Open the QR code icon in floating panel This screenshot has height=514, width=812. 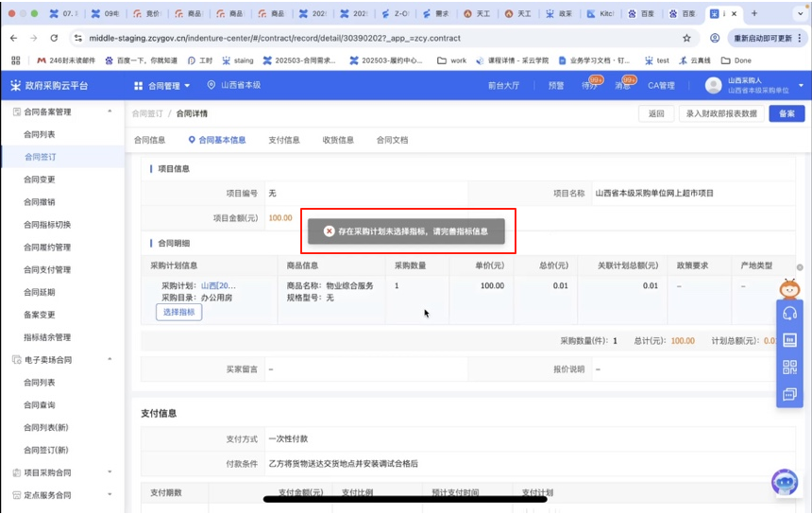790,368
